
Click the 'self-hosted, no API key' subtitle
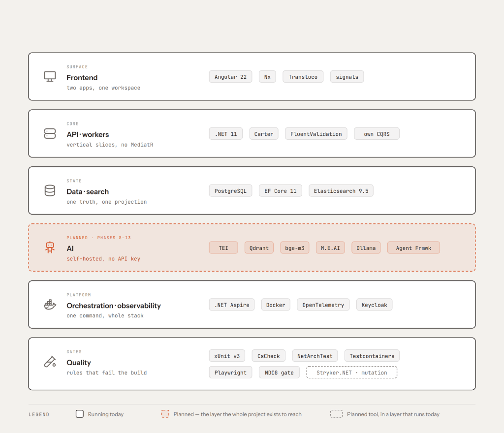click(x=103, y=259)
